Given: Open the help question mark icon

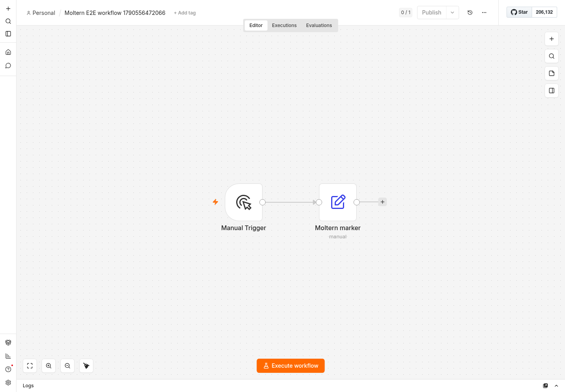Looking at the screenshot, I should coord(8,369).
